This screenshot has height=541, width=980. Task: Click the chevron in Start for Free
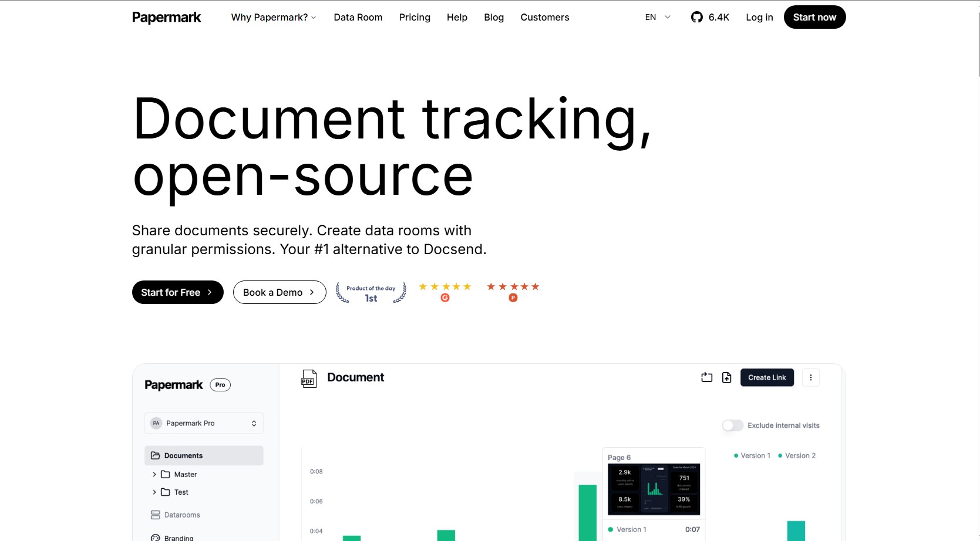coord(210,292)
